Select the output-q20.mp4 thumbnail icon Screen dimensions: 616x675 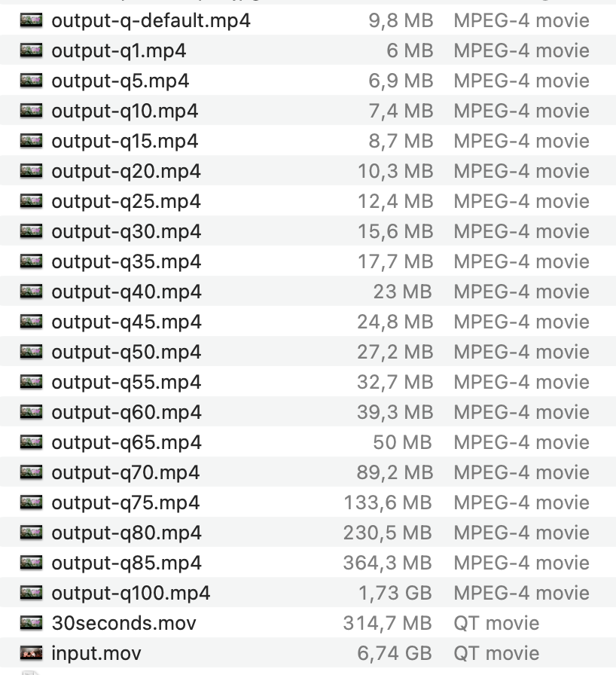[x=31, y=171]
